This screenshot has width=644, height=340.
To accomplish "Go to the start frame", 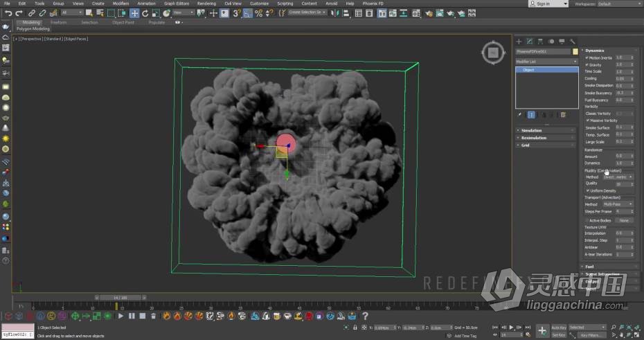I will click(x=495, y=328).
